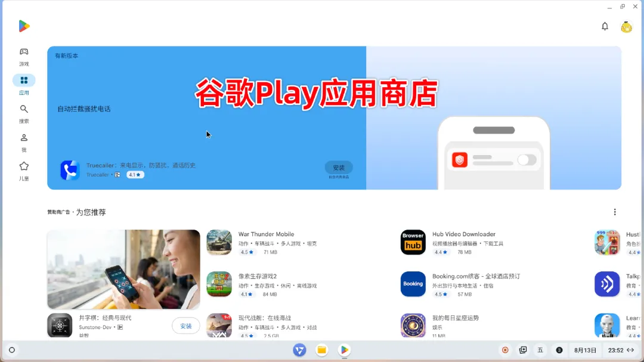Open the tic-tac-toe ad image
The height and width of the screenshot is (362, 644).
[x=123, y=269]
